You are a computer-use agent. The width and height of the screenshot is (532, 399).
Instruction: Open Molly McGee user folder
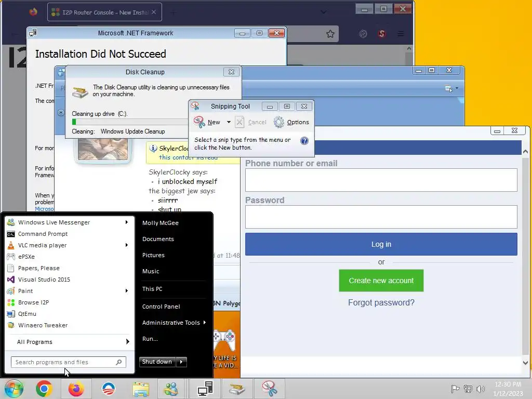(160, 223)
